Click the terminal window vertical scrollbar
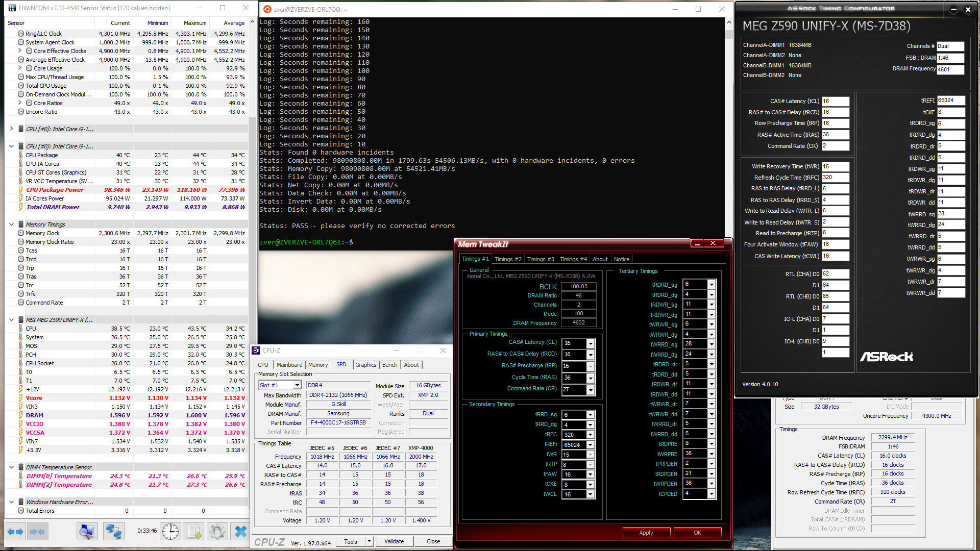 [x=729, y=128]
